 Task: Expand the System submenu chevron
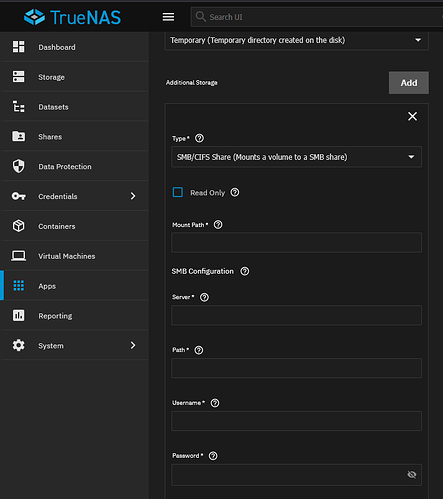(133, 345)
